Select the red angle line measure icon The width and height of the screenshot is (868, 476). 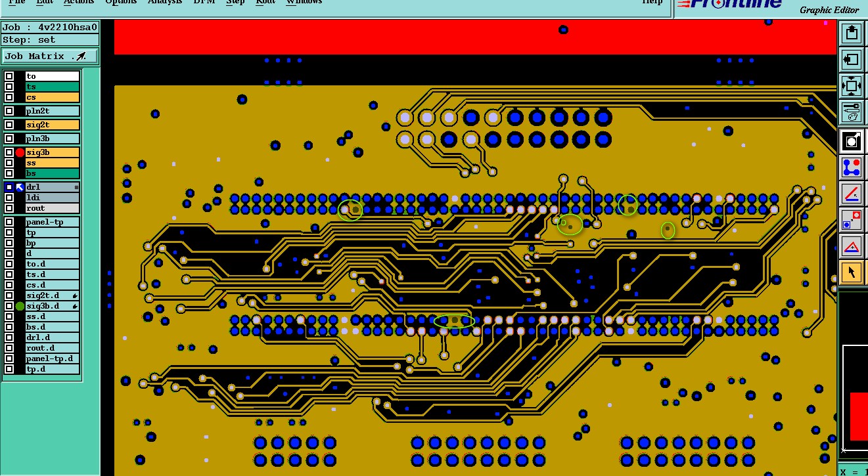[852, 194]
